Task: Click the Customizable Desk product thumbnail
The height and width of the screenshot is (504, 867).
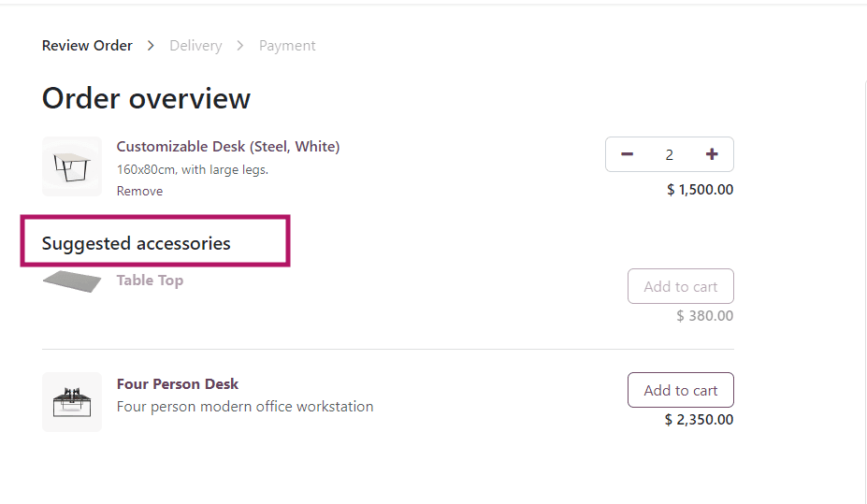Action: (x=72, y=166)
